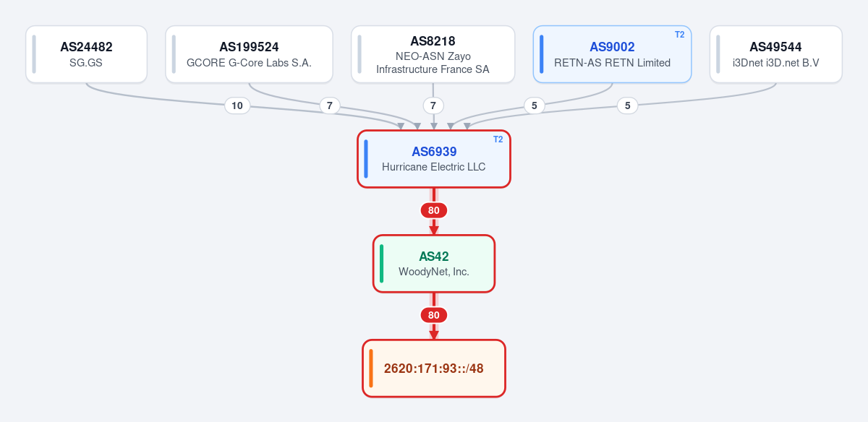The image size is (868, 422).
Task: Click the edge label 5 from AS49544
Action: tap(627, 105)
